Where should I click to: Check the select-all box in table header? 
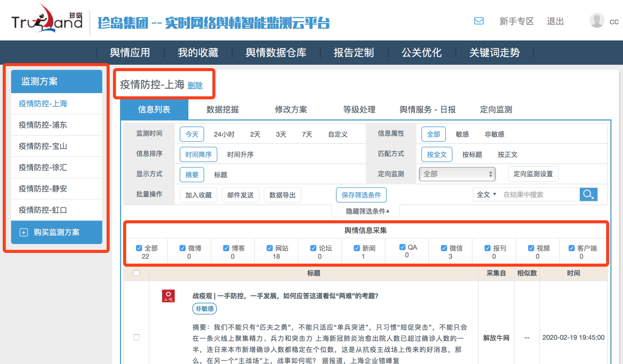136,273
